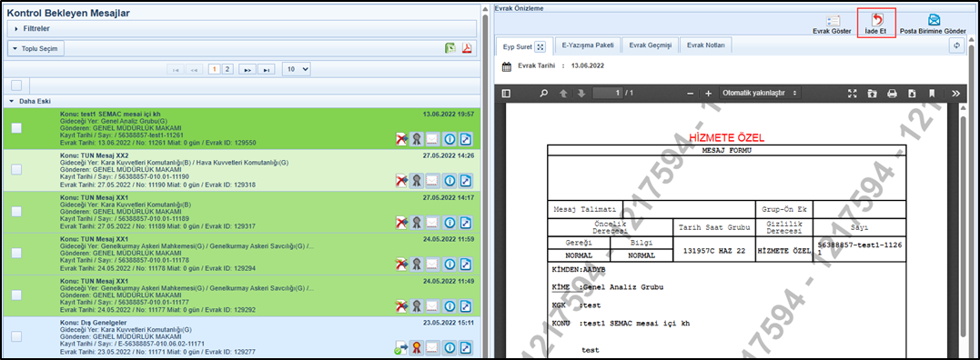
Task: Zoom in the PDF preview
Action: [708, 93]
